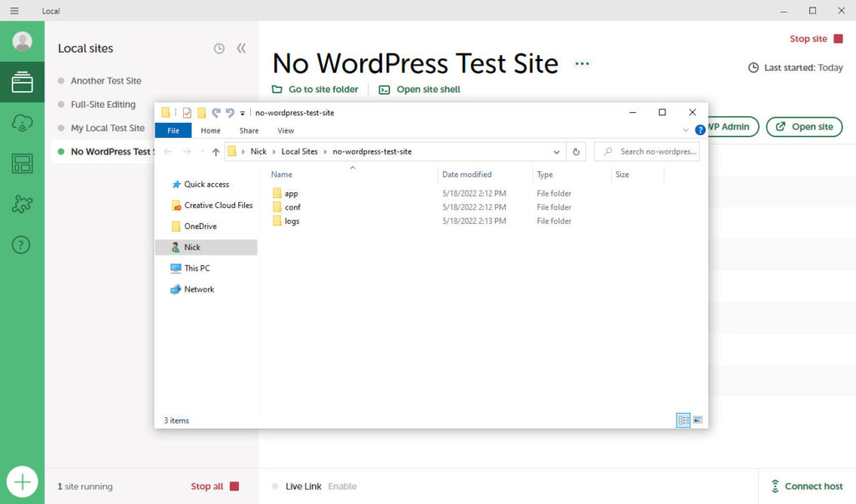Open the Help question mark icon
This screenshot has height=504, width=856.
(21, 245)
